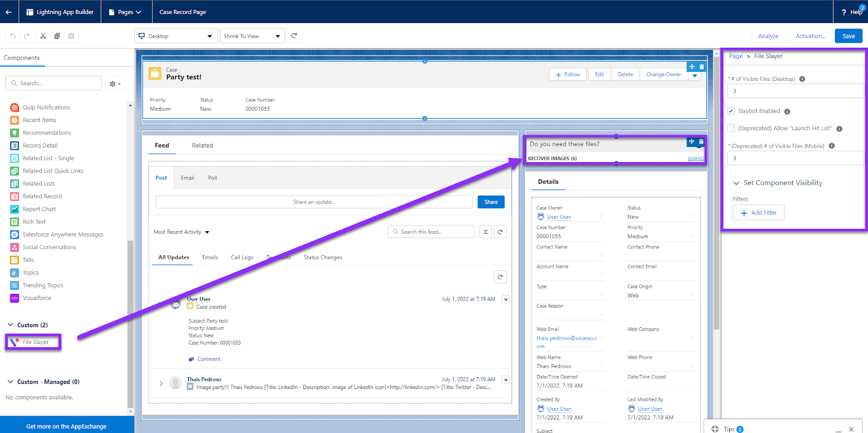Select the Report Chart component

click(39, 209)
